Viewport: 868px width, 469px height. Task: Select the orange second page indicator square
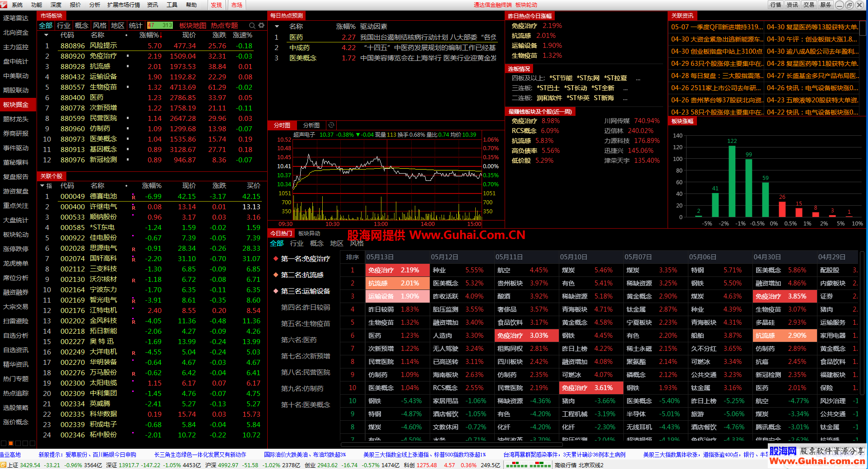coord(11,443)
